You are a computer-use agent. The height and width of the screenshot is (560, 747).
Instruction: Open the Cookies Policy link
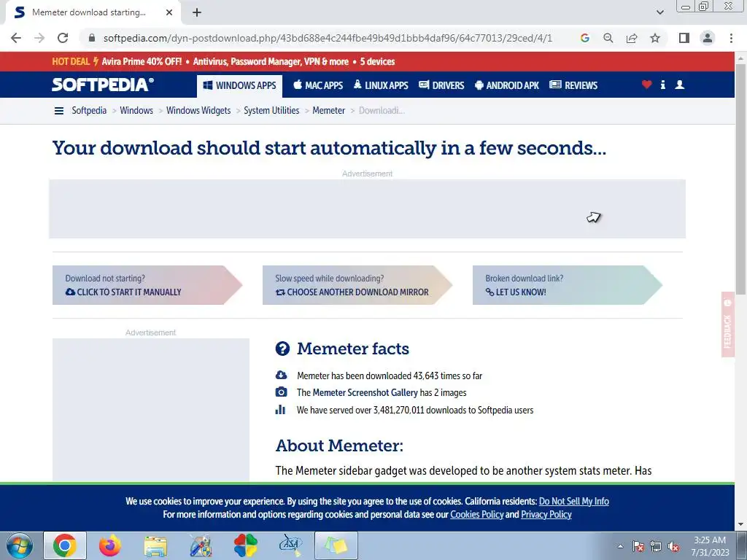click(x=477, y=515)
